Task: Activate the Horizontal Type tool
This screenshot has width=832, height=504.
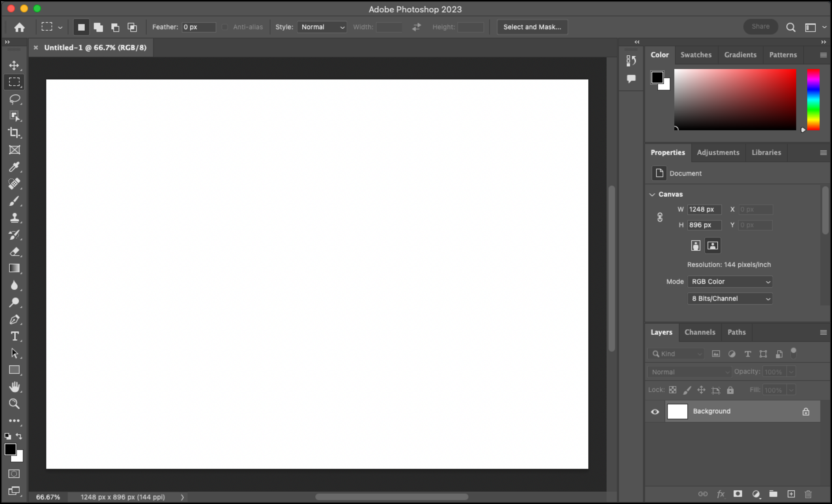Action: click(x=15, y=336)
